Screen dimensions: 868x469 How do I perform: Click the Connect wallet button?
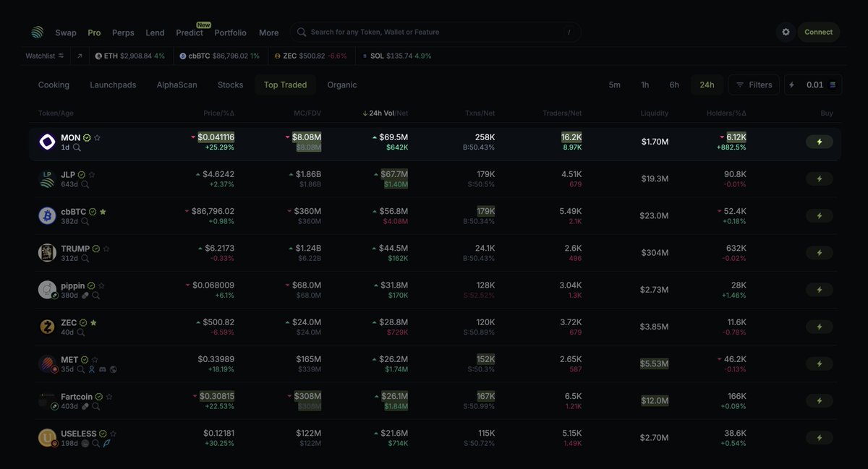point(819,33)
